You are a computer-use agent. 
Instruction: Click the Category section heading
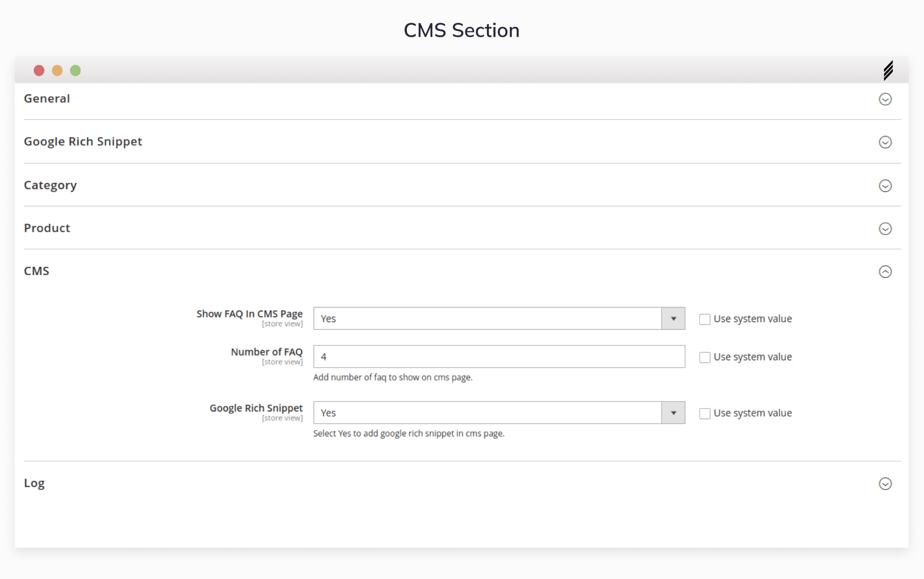click(50, 185)
